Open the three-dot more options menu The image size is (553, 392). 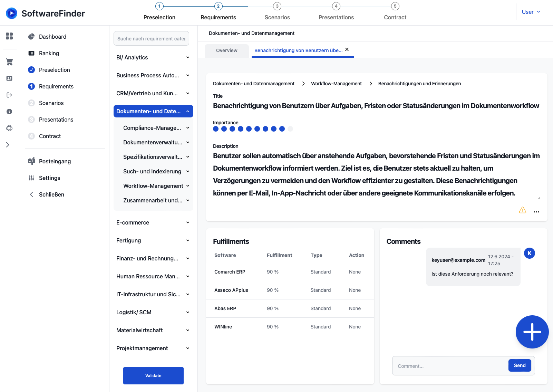(x=536, y=212)
